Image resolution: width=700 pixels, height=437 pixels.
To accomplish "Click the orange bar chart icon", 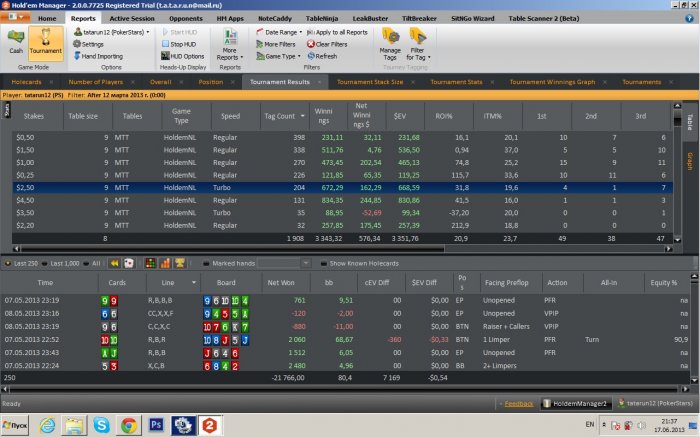I will click(165, 263).
